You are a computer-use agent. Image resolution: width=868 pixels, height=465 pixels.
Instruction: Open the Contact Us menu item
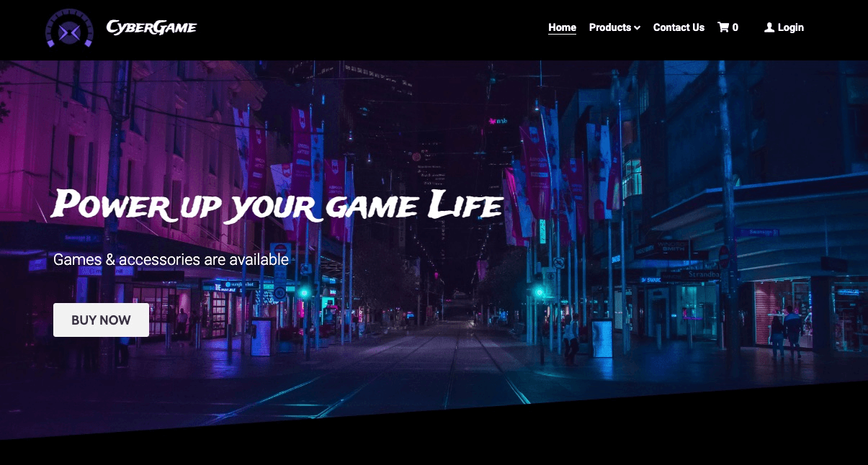click(679, 27)
